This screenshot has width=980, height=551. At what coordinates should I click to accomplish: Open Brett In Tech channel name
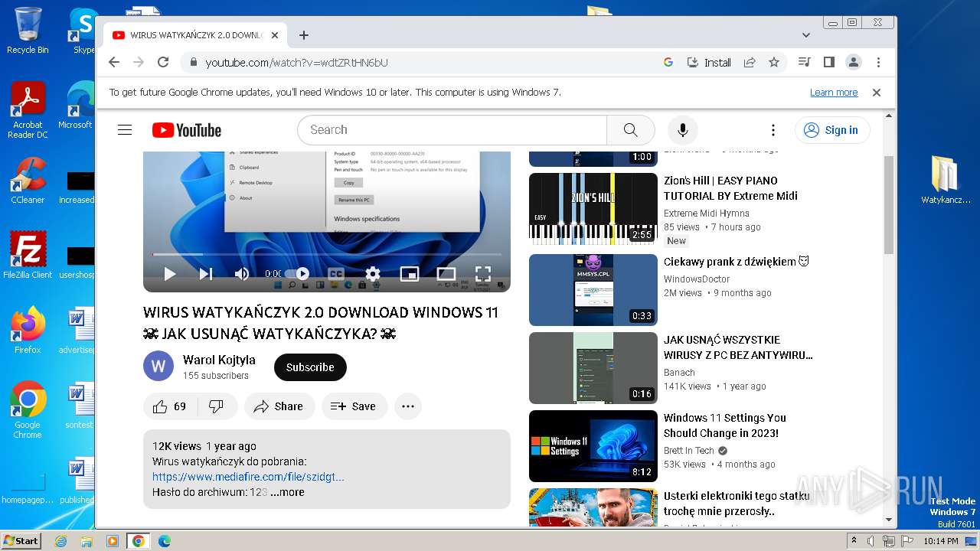(689, 451)
